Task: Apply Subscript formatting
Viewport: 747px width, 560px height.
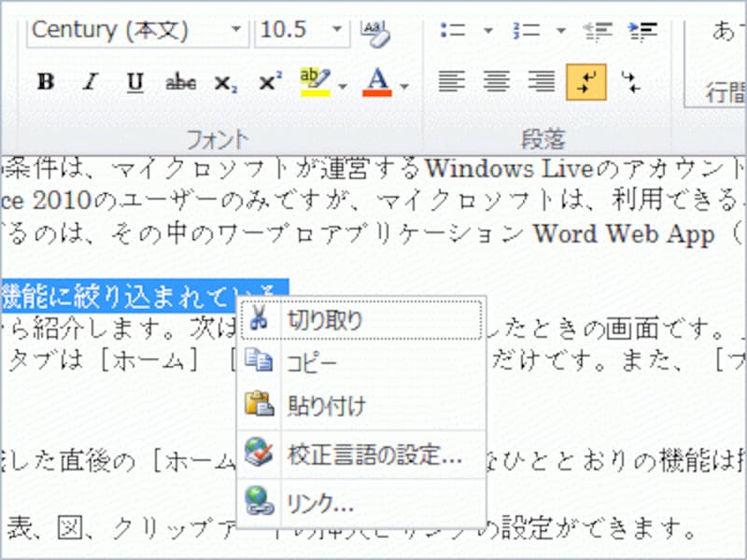Action: pos(225,83)
